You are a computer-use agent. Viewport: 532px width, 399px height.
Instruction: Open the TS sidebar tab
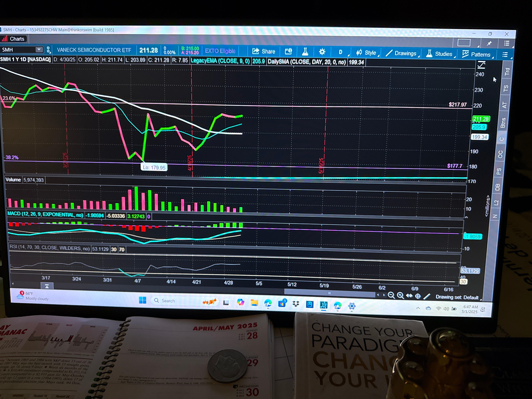tap(506, 88)
